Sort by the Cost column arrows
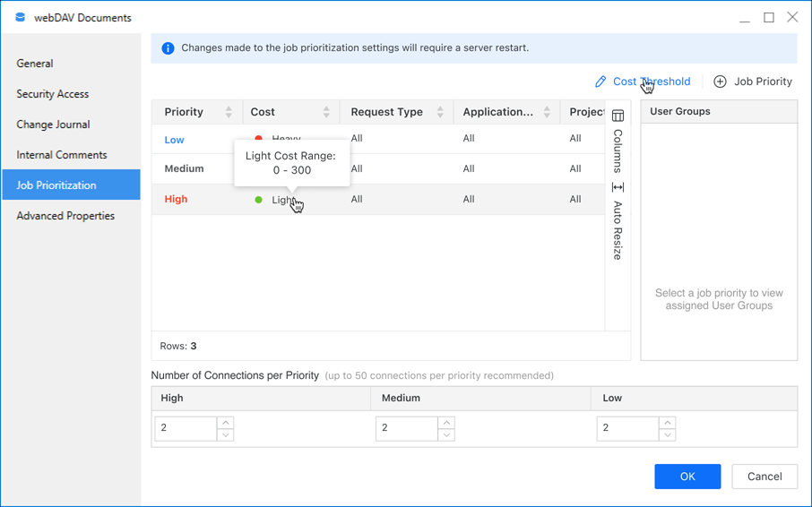 326,112
